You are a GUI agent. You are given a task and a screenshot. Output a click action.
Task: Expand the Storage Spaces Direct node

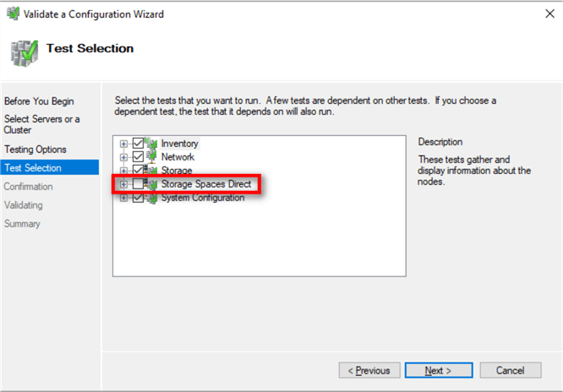pyautogui.click(x=123, y=184)
